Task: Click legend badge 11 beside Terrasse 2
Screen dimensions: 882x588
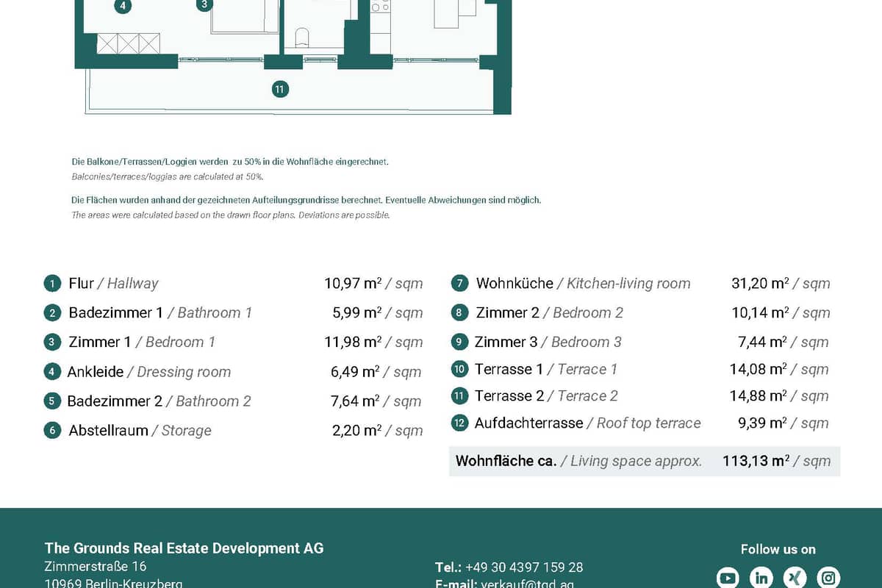Action: 459,396
